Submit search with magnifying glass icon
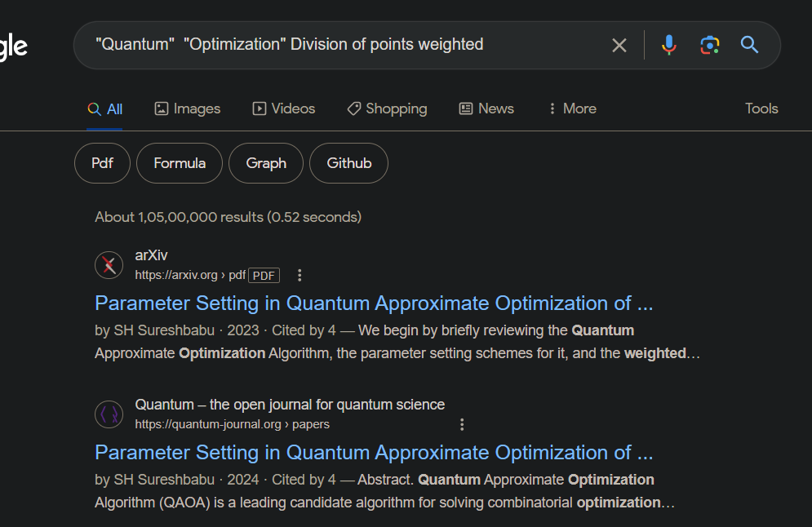This screenshot has width=812, height=527. pyautogui.click(x=749, y=45)
